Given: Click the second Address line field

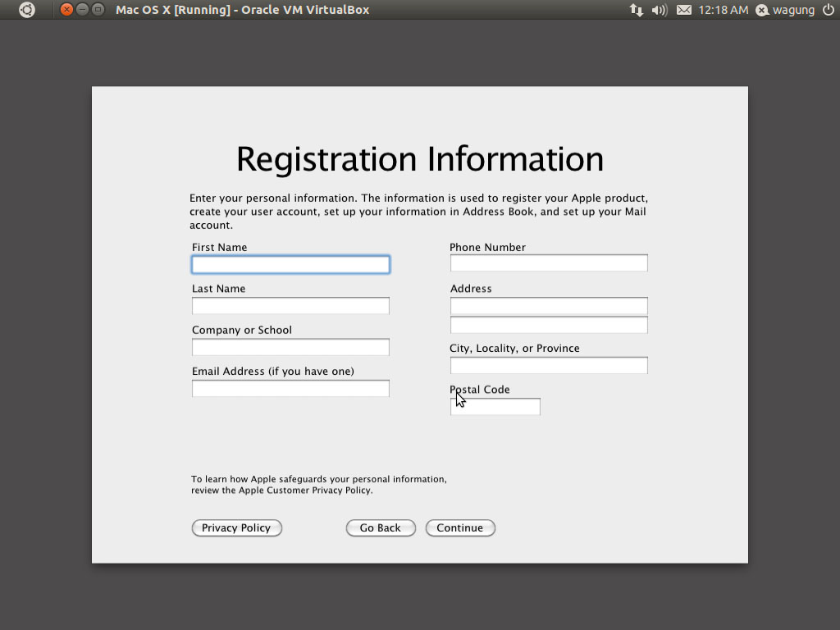Looking at the screenshot, I should [549, 325].
